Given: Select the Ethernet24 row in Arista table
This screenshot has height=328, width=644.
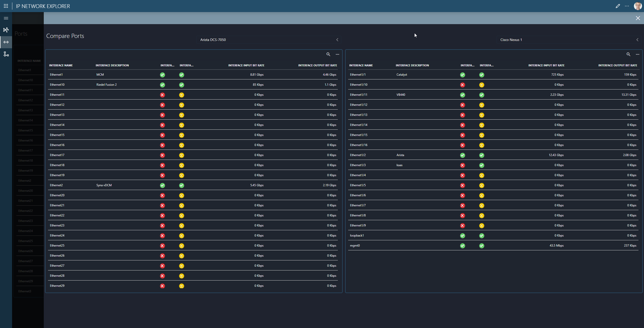Looking at the screenshot, I should pos(193,236).
